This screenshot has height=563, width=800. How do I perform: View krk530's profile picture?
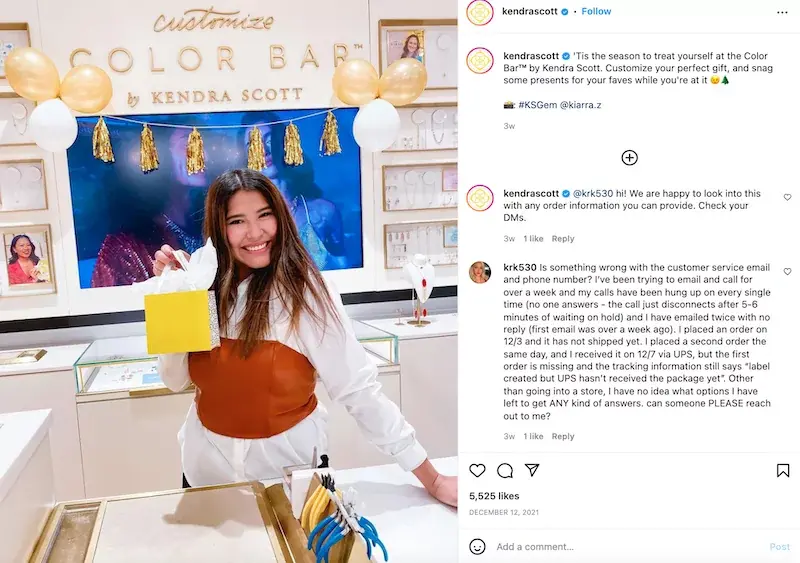point(480,272)
